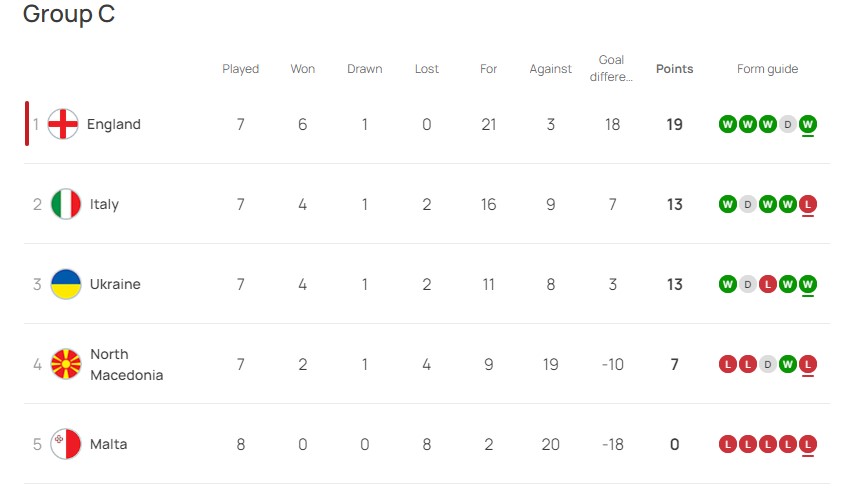The width and height of the screenshot is (852, 504).
Task: Open the England team link
Action: tap(114, 124)
